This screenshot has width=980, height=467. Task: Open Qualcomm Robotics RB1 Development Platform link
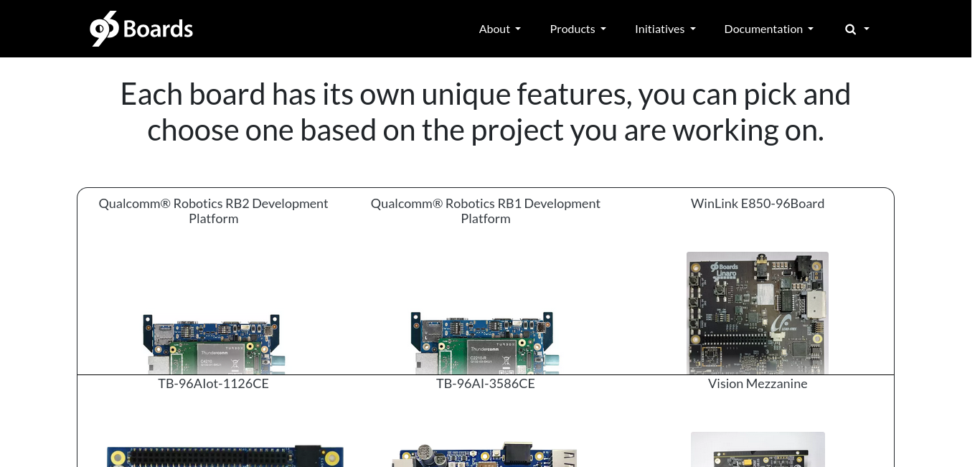(x=486, y=211)
